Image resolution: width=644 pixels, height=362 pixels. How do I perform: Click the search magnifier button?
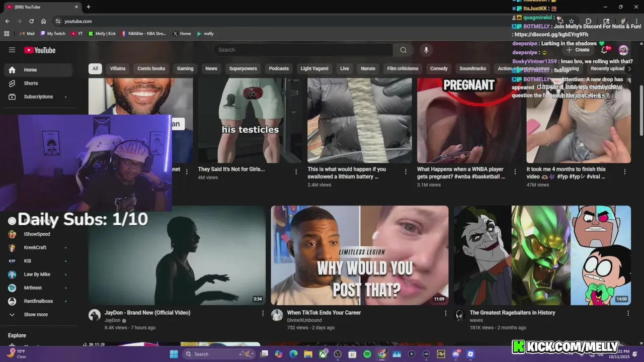click(403, 50)
